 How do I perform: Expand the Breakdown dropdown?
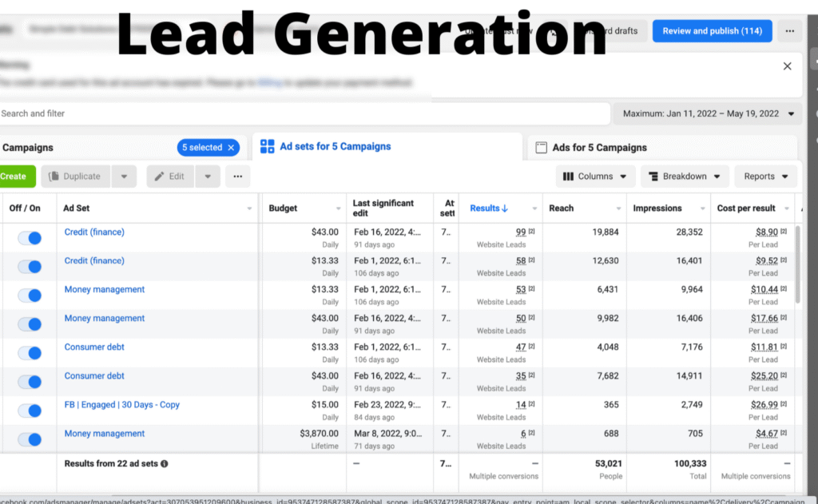(685, 177)
